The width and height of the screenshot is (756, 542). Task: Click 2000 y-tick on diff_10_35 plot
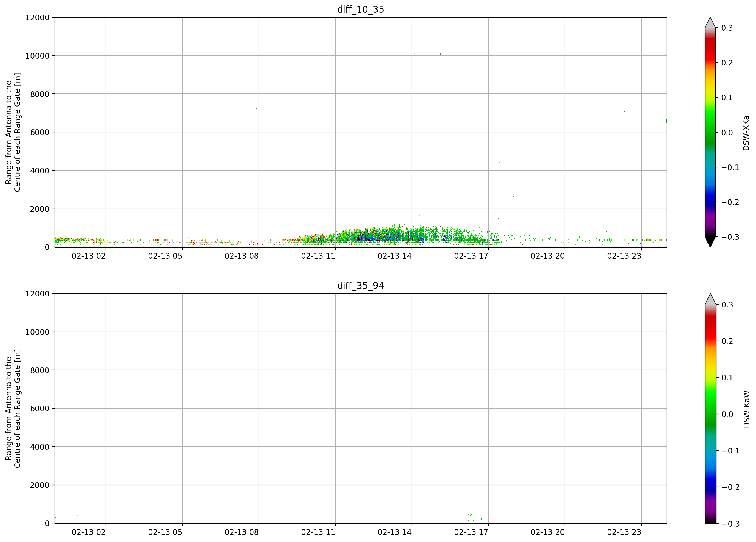(x=40, y=209)
